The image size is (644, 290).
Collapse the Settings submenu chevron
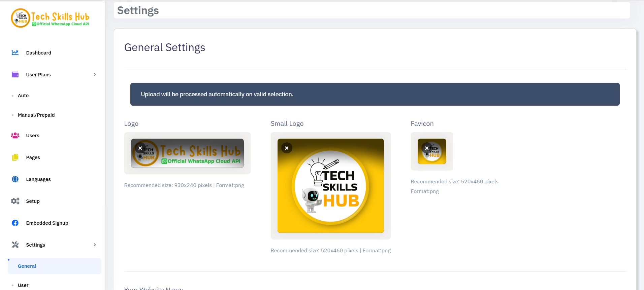point(95,245)
